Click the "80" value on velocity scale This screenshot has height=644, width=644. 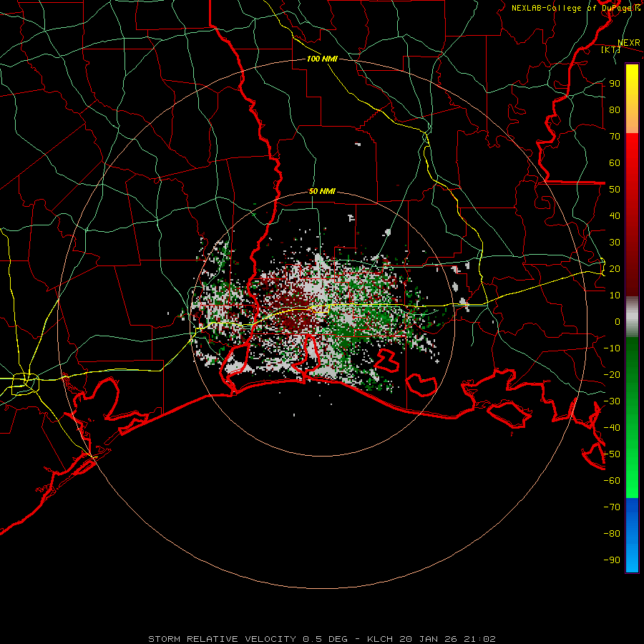(x=615, y=109)
